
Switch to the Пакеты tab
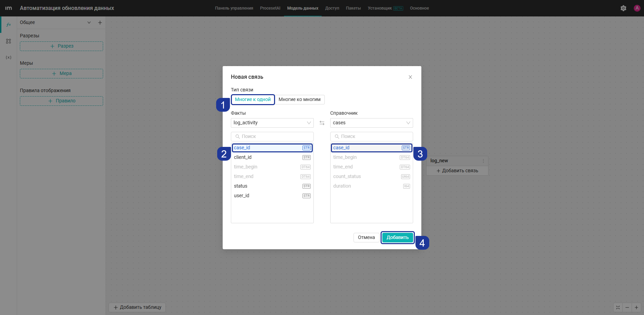point(354,8)
